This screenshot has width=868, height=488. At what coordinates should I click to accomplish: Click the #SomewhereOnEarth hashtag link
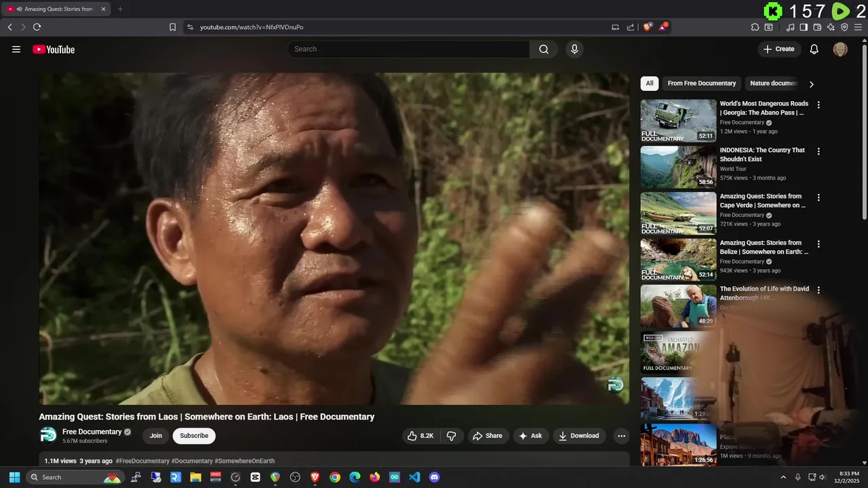244,461
